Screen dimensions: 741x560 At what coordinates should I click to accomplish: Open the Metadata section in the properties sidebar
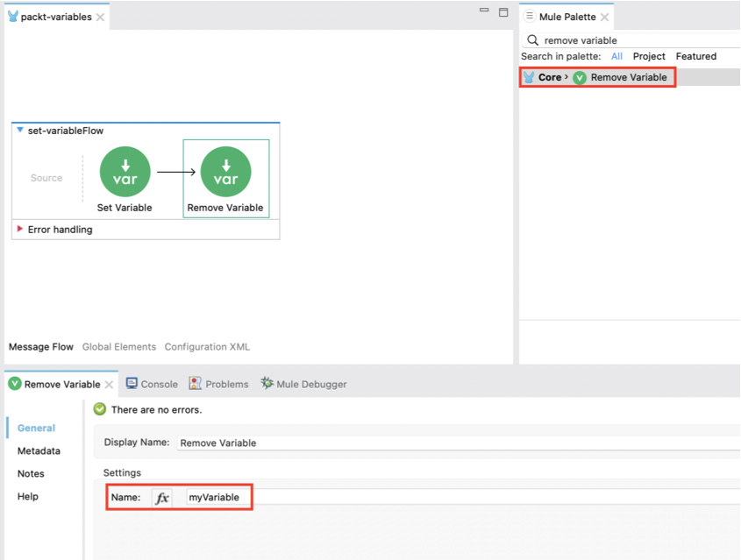[x=39, y=450]
